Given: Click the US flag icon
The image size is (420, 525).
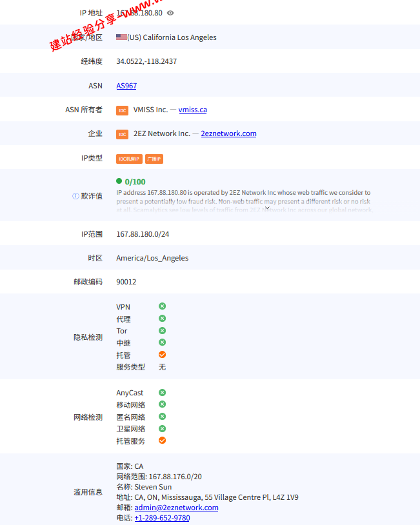Looking at the screenshot, I should tap(121, 37).
